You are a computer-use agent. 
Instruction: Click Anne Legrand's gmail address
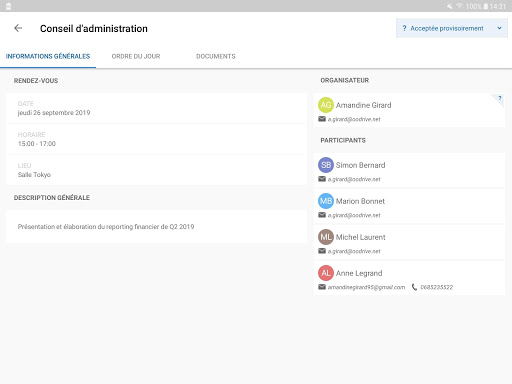tap(366, 287)
